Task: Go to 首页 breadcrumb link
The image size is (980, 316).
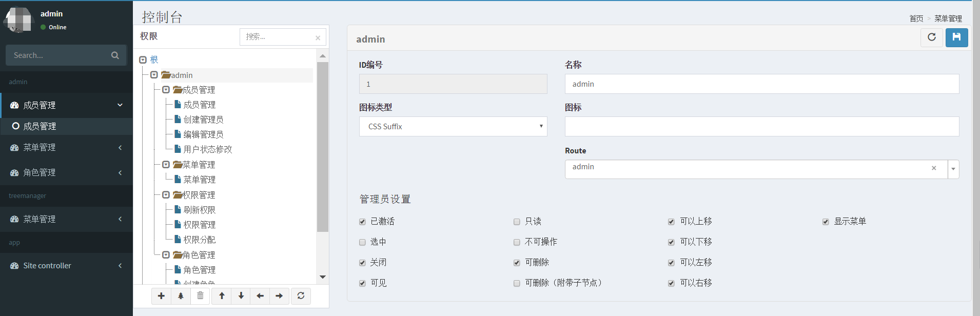Action: (x=916, y=18)
